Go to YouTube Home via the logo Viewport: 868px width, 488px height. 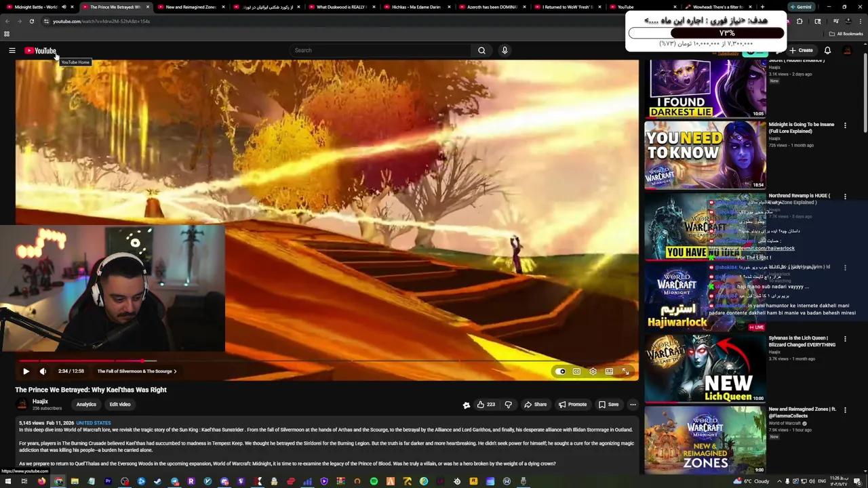point(40,50)
